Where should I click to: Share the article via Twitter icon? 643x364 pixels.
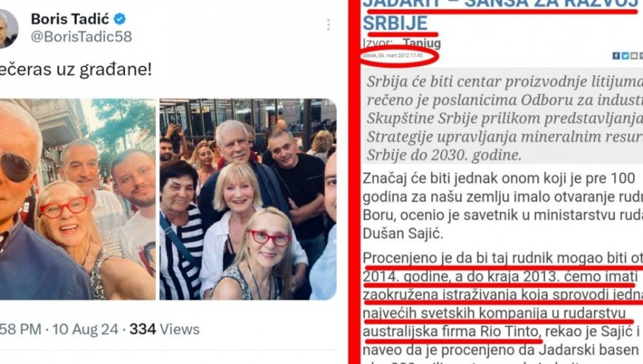tap(625, 56)
